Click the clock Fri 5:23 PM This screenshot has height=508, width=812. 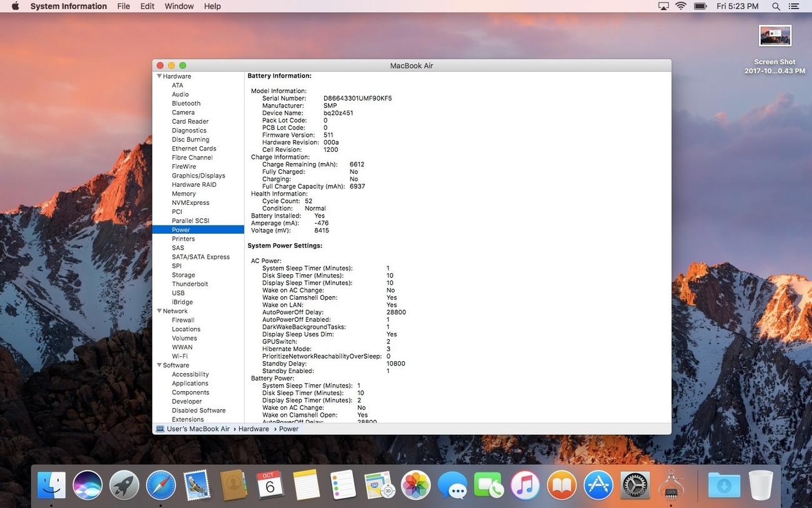point(738,6)
